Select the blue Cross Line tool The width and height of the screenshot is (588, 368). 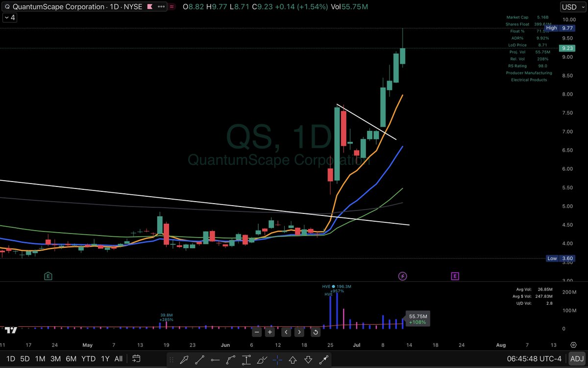click(x=278, y=360)
